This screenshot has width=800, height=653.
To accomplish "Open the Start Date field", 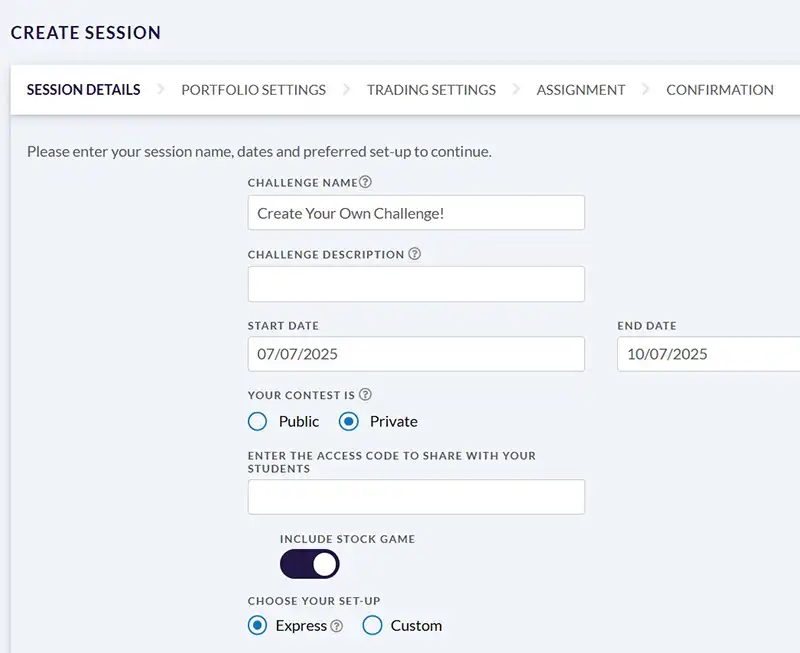I will point(416,354).
